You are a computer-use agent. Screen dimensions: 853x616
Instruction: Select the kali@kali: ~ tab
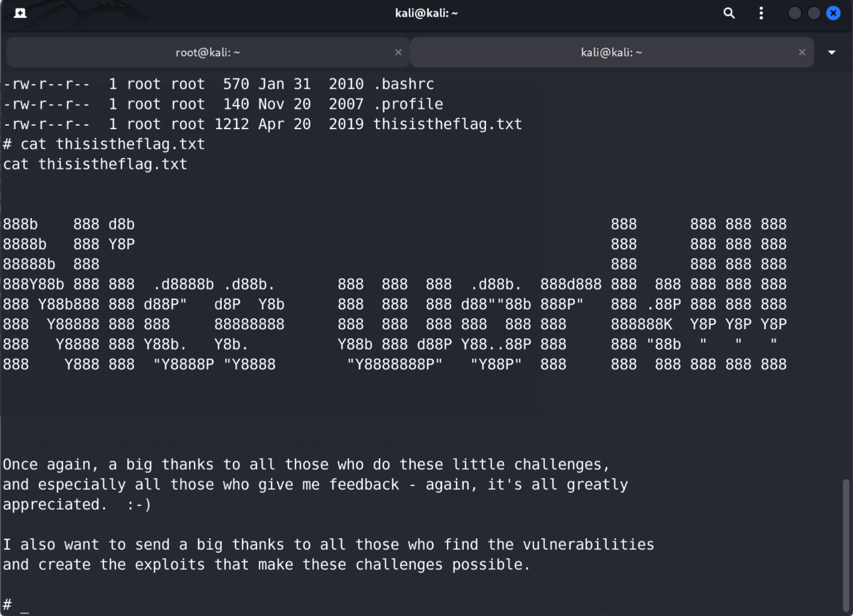[x=612, y=52]
